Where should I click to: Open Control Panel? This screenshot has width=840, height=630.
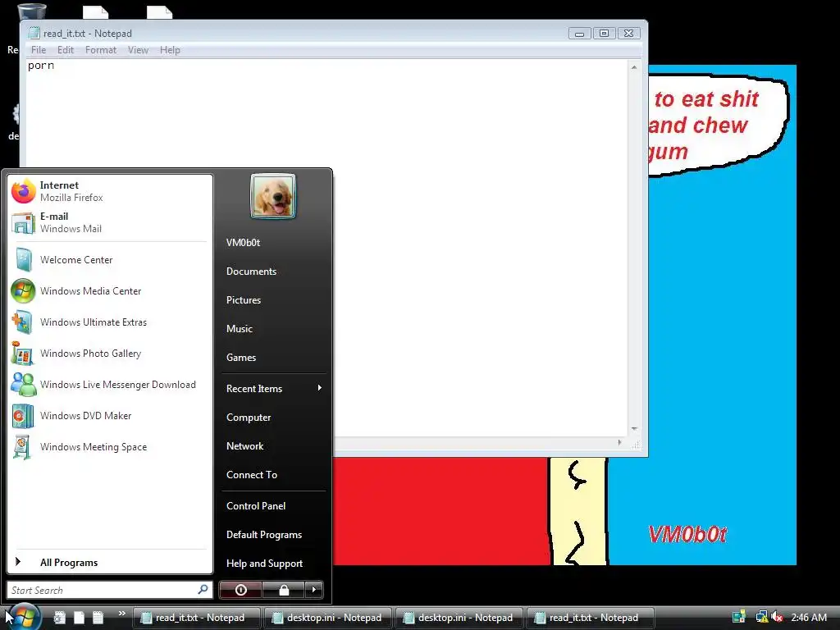click(x=273, y=505)
